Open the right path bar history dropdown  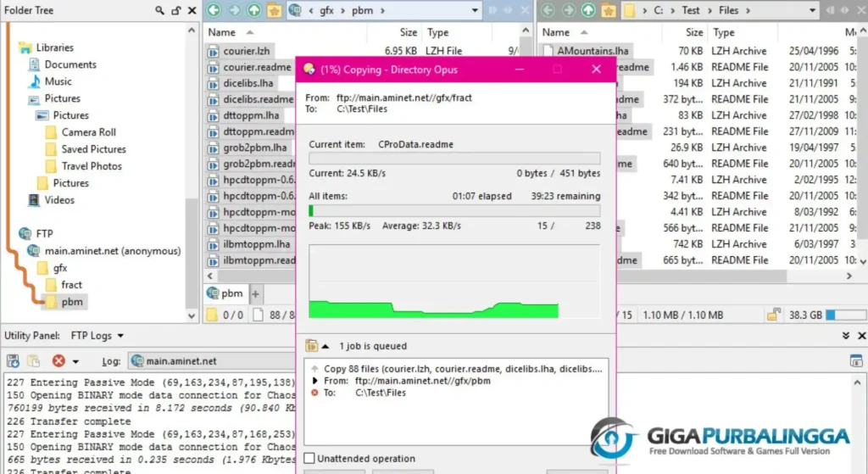point(812,10)
